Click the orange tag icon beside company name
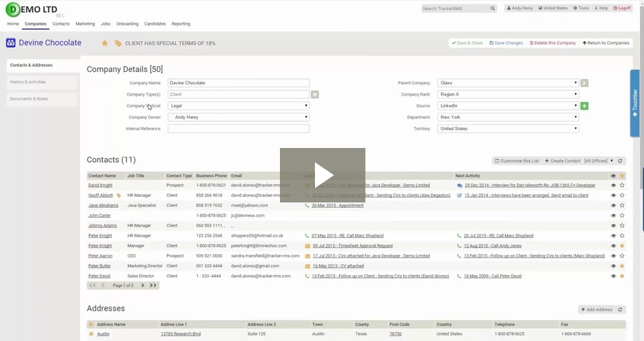Screen dimensions: 644x341 tap(118, 43)
